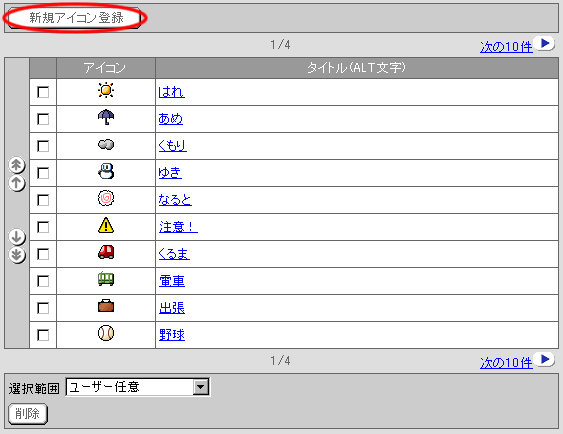Click the red car icon
This screenshot has height=434, width=563.
coord(106,252)
